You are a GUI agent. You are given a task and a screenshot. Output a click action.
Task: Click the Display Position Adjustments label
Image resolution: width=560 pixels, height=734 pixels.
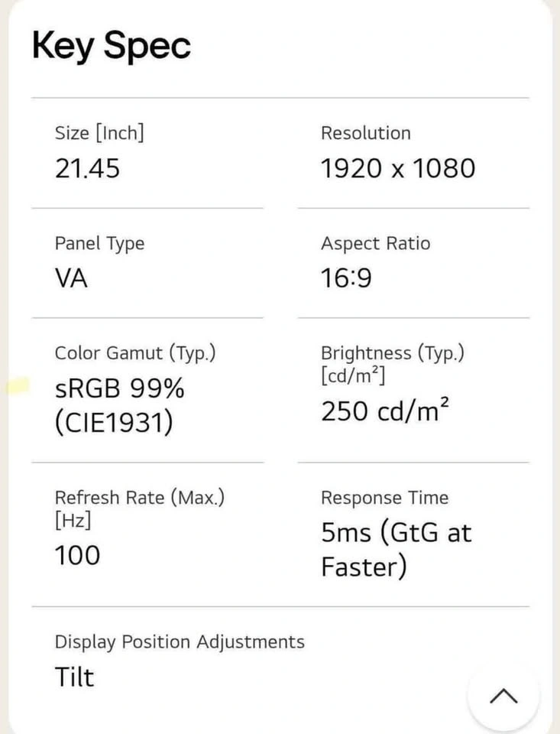tap(180, 642)
